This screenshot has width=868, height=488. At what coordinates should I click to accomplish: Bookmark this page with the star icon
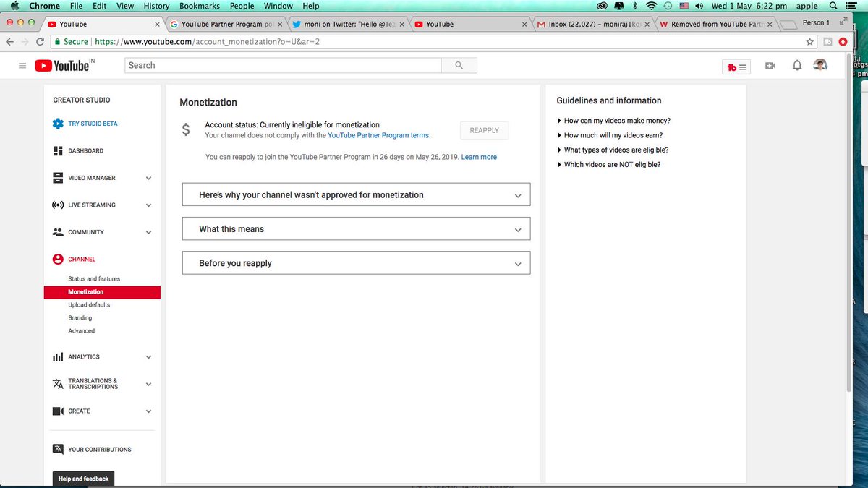[x=810, y=42]
